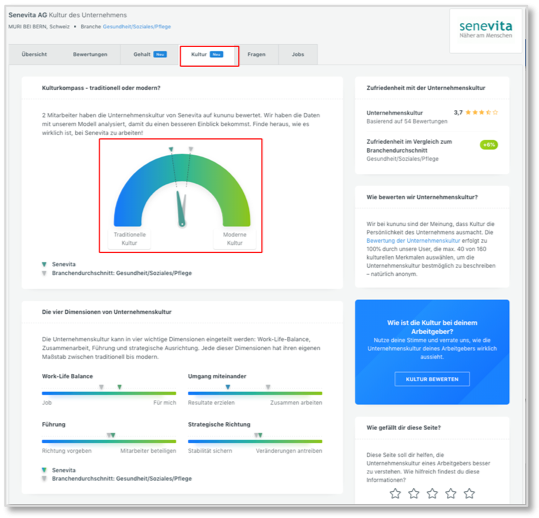Click the senevita company logo
The height and width of the screenshot is (518, 539).
pyautogui.click(x=485, y=30)
